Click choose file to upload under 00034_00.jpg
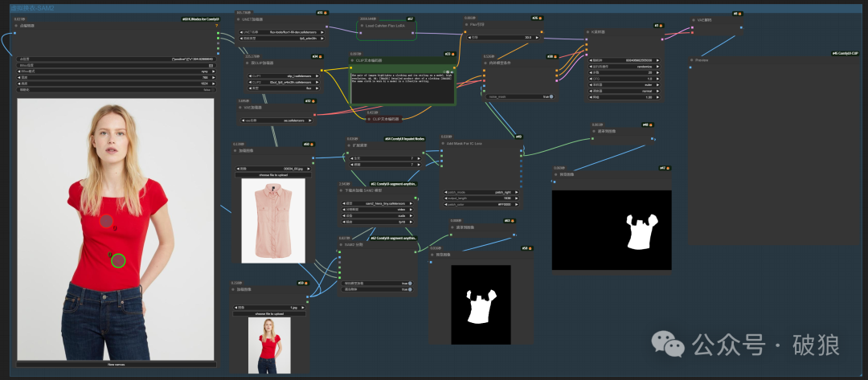The width and height of the screenshot is (868, 380). [x=273, y=175]
